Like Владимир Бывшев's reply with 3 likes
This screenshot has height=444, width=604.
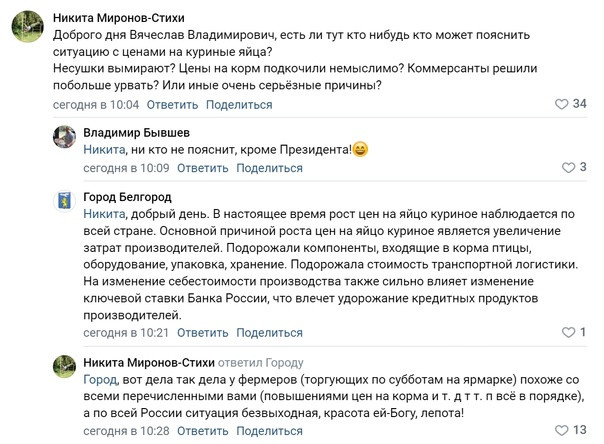(x=568, y=168)
